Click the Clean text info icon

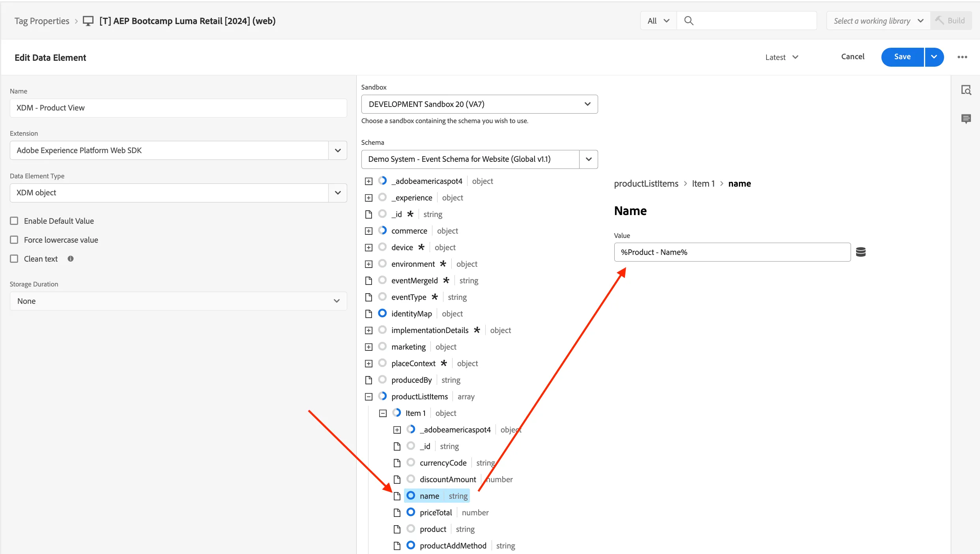coord(70,259)
